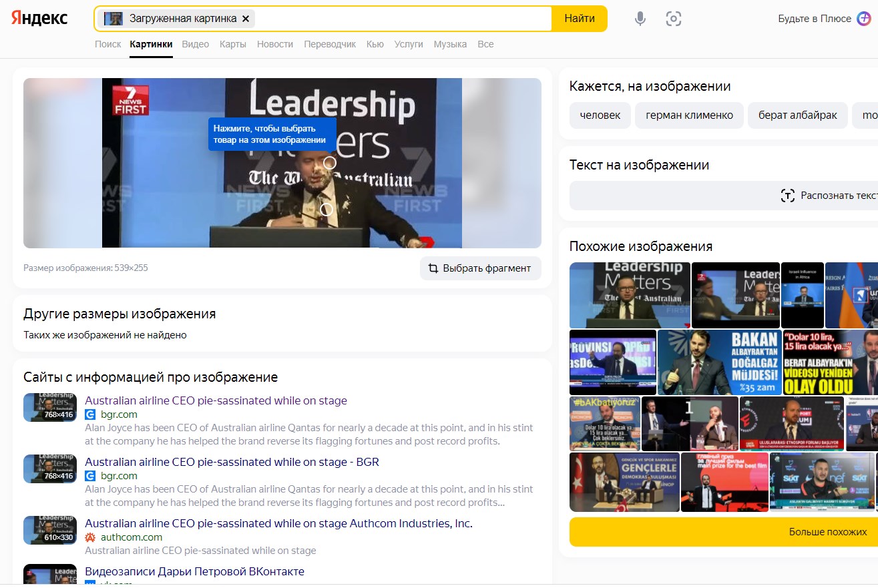
Task: Open the Новости tab
Action: click(x=275, y=44)
